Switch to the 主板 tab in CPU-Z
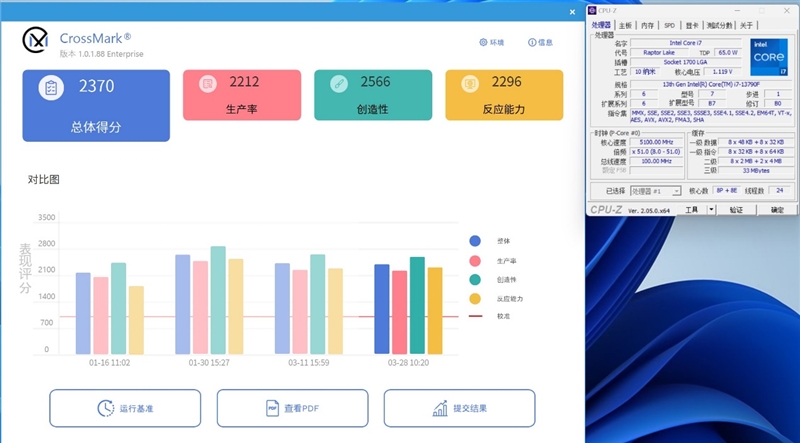 pos(625,26)
